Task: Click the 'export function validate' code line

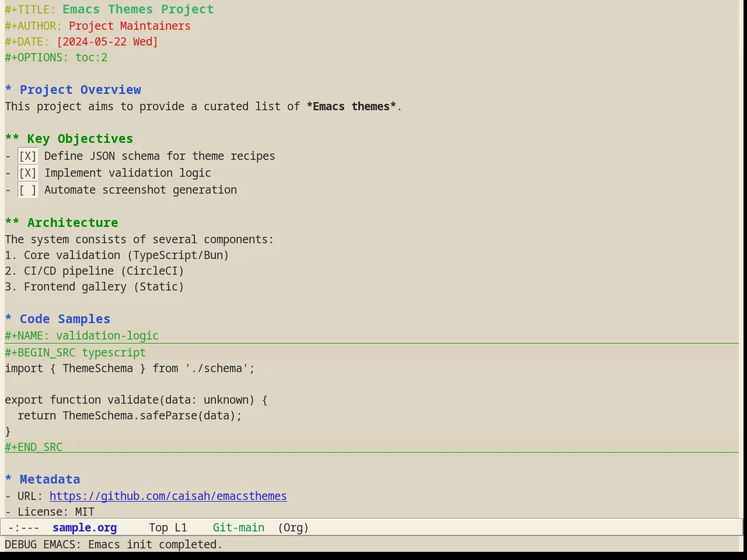Action: [x=136, y=400]
